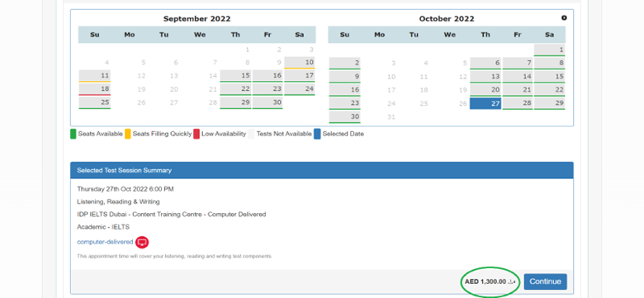Click the AED 1,300.00 price label

490,282
